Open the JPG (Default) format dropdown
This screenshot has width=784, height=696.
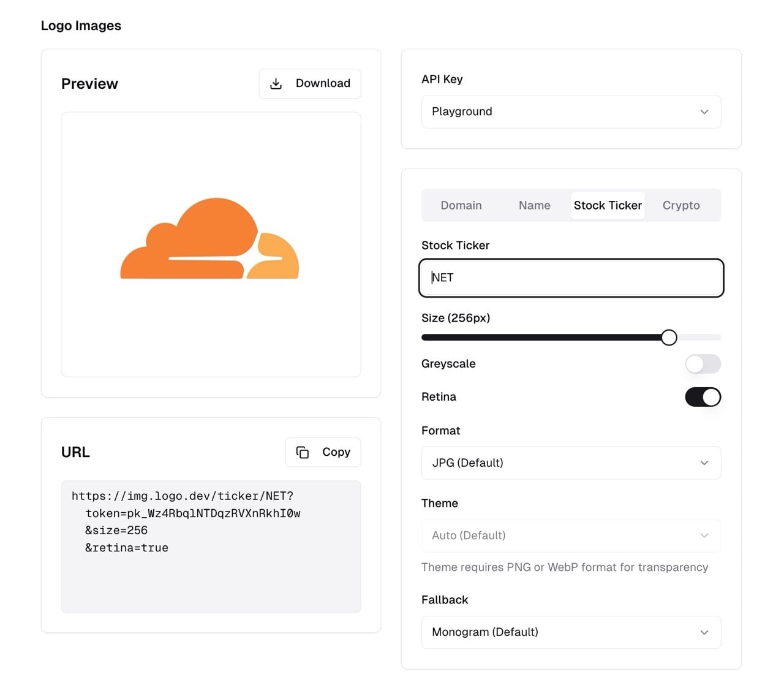(570, 463)
